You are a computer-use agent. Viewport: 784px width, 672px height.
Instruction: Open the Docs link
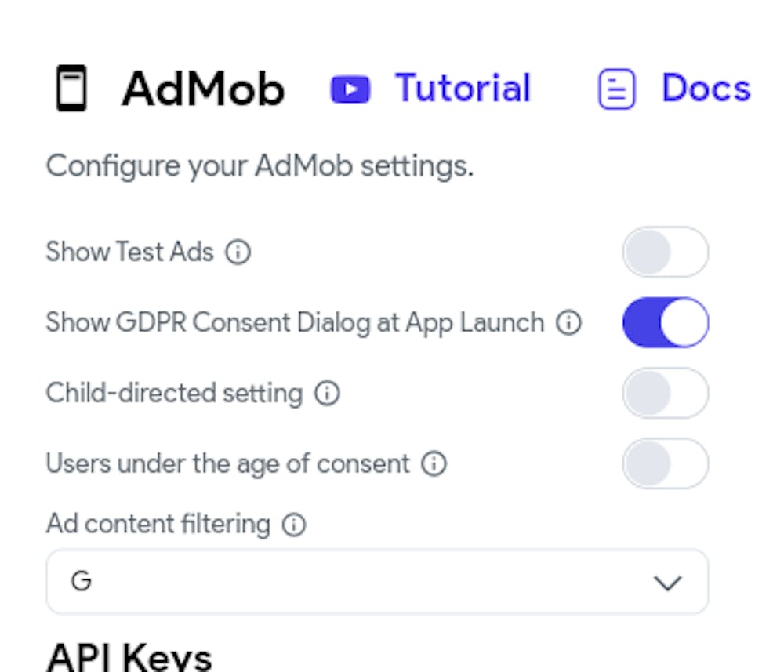coord(706,89)
